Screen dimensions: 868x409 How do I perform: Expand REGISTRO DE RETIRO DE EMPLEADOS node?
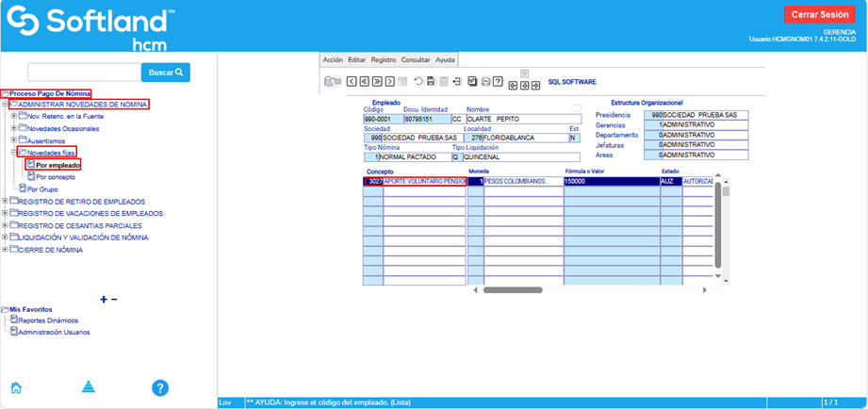(x=6, y=201)
